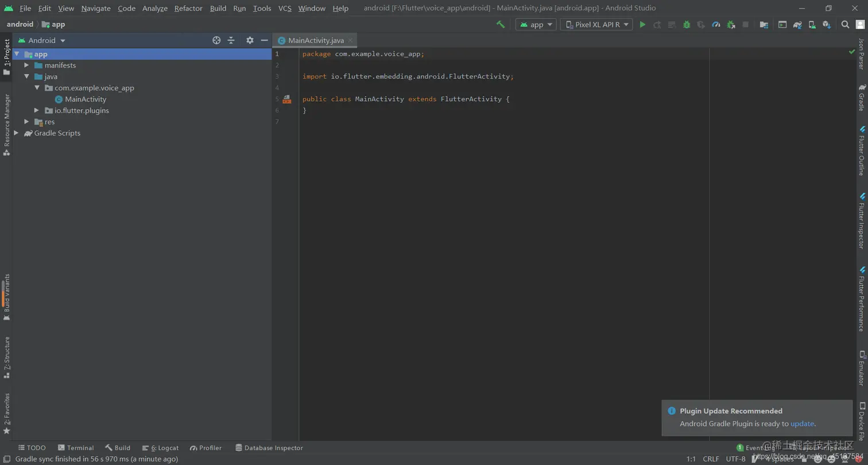Open the Build menu
The height and width of the screenshot is (465, 868).
point(218,8)
